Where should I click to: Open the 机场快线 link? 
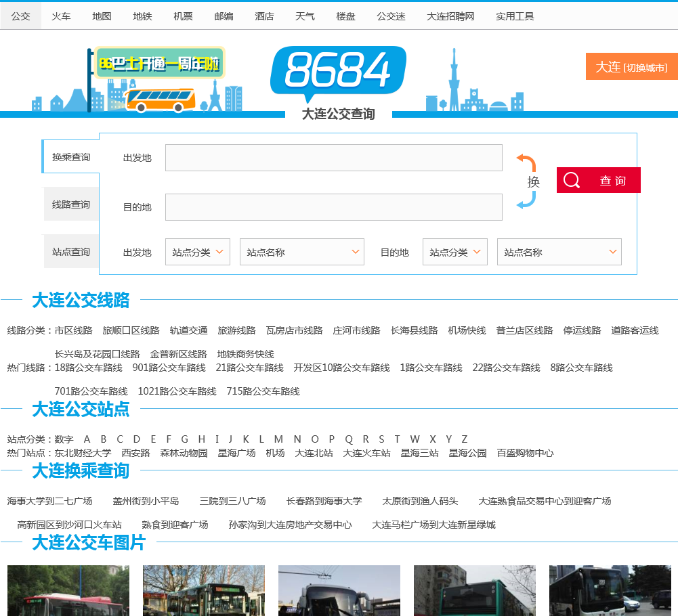click(467, 330)
